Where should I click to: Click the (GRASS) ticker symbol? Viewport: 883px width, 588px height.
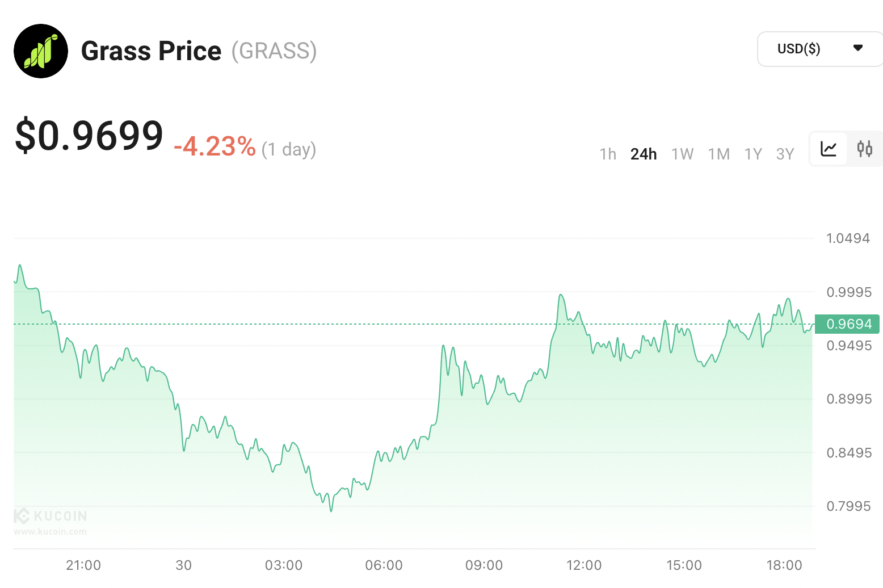click(x=274, y=51)
